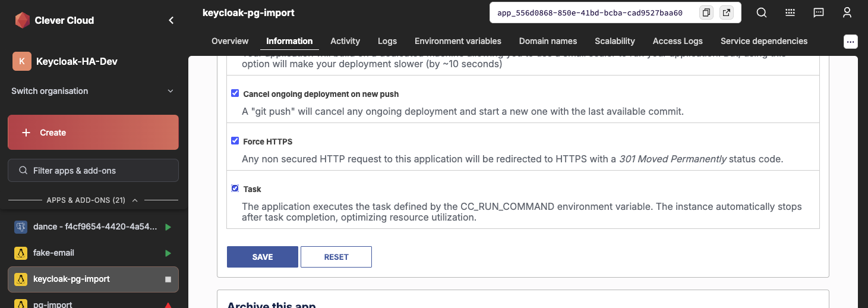Click the pg-import Linux app icon

click(21, 304)
